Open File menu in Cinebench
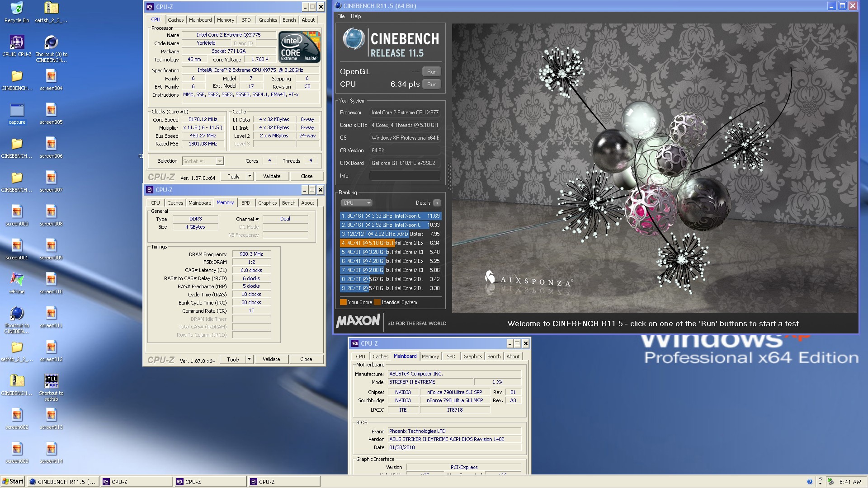The height and width of the screenshot is (488, 868). click(341, 16)
